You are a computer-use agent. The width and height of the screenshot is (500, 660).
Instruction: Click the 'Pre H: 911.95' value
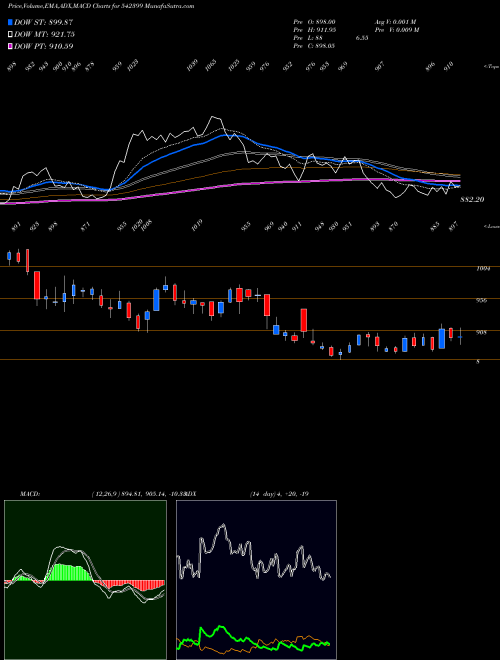(x=314, y=30)
